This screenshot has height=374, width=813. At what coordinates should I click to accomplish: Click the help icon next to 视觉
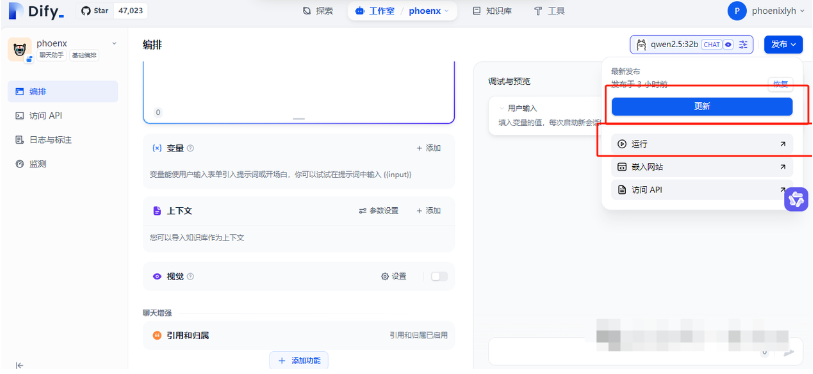[190, 276]
